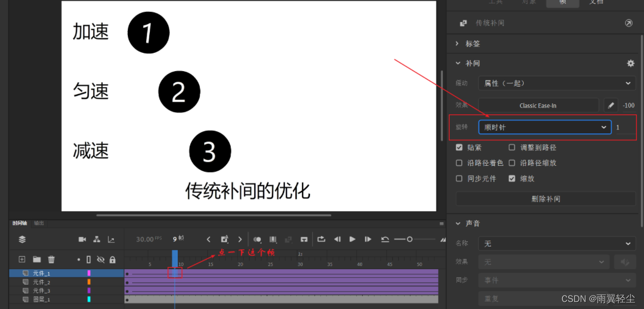Check the 同步元件 checkbox
This screenshot has width=644, height=309.
pos(459,179)
